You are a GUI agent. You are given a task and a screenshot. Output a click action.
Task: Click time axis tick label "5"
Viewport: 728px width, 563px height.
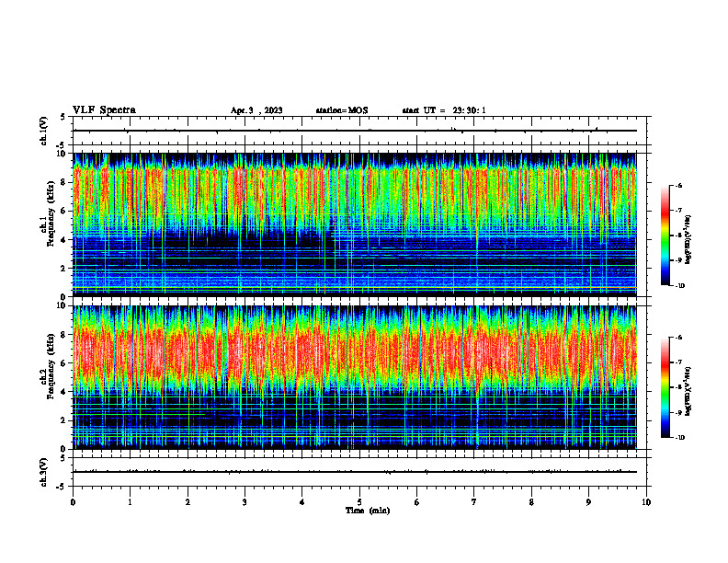click(359, 502)
